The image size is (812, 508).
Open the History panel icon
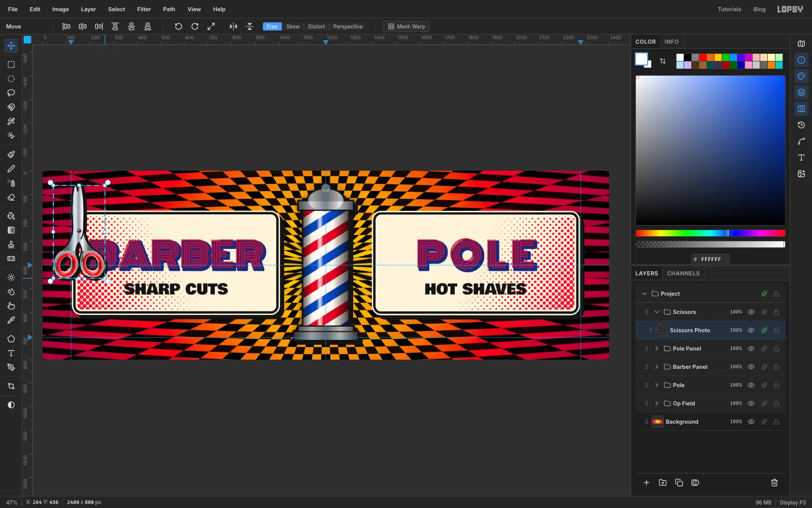click(801, 125)
